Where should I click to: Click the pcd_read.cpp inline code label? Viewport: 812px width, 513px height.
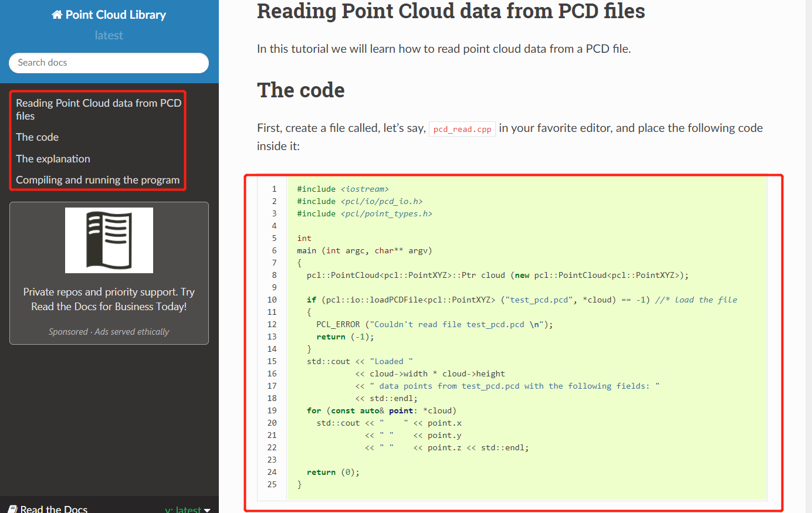click(462, 129)
